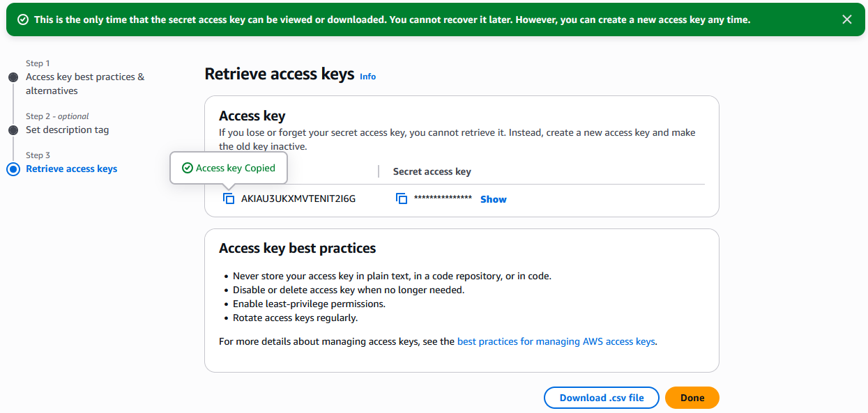Open the Info link beside Retrieve access keys
This screenshot has width=868, height=413.
coord(367,77)
